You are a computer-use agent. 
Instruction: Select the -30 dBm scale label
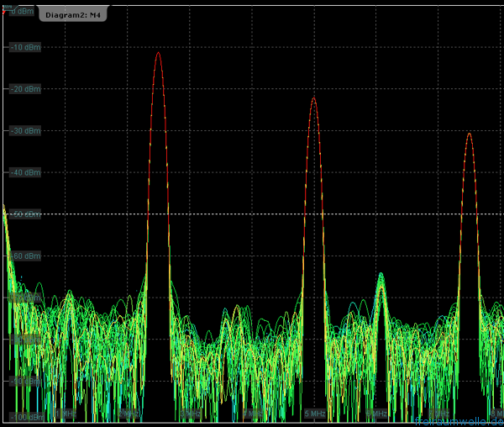[x=24, y=131]
